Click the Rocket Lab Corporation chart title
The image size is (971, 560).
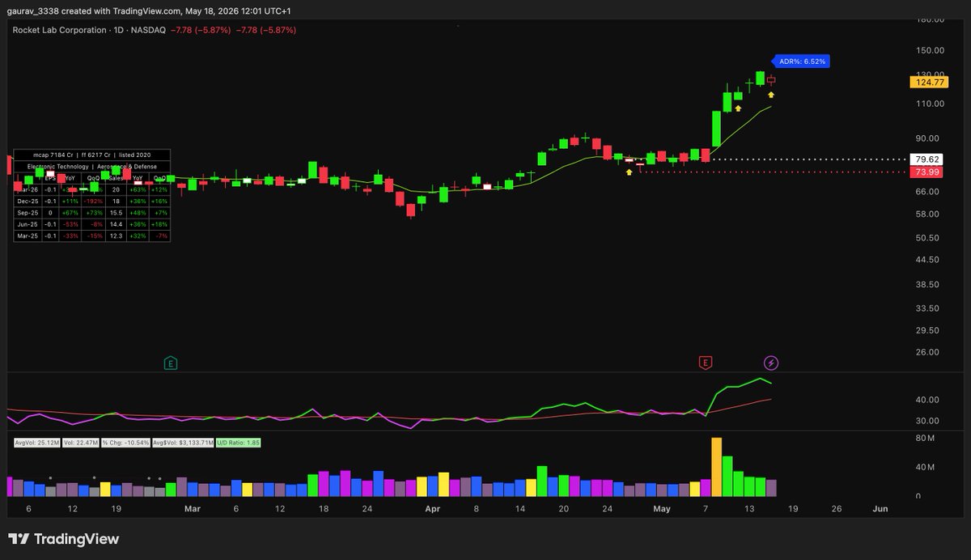[61, 30]
